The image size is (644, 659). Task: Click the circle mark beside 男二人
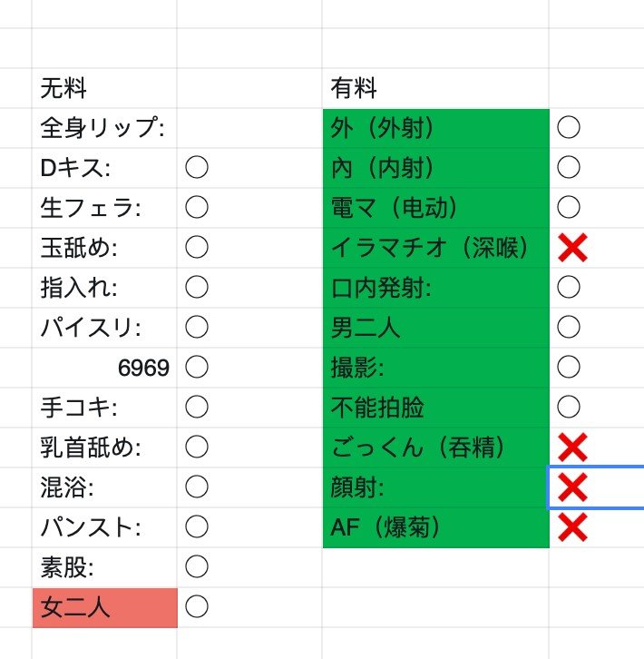point(569,327)
